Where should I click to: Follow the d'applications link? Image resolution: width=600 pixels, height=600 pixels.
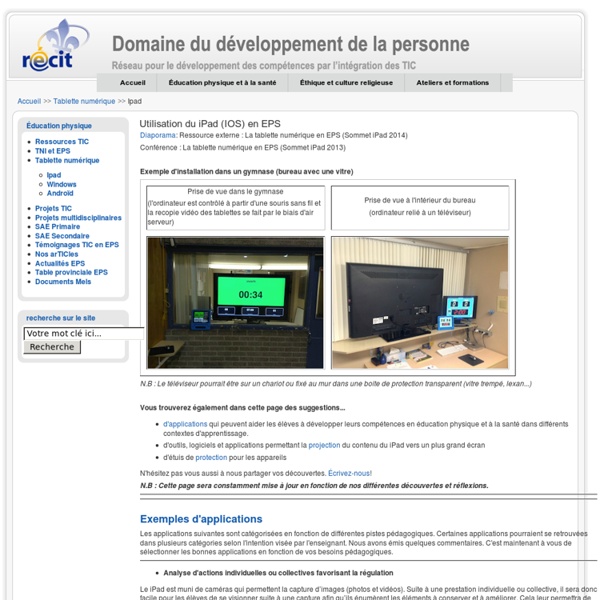coord(185,424)
